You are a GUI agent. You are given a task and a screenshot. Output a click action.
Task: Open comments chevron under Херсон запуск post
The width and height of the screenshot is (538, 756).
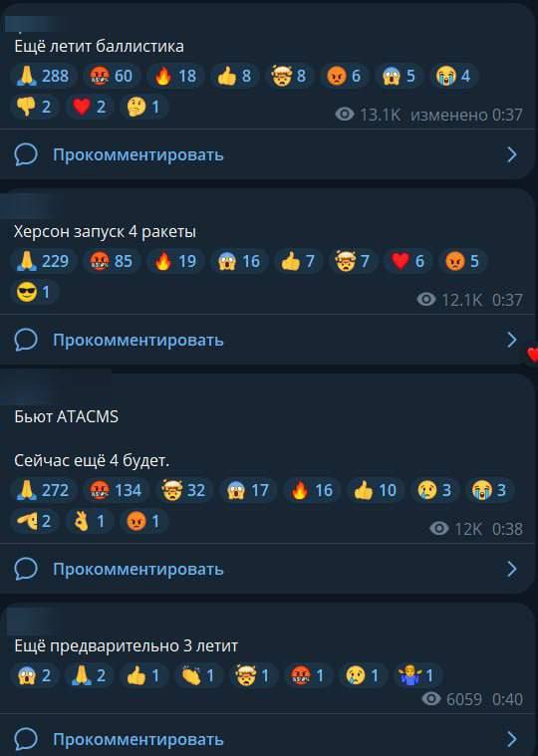[x=512, y=340]
